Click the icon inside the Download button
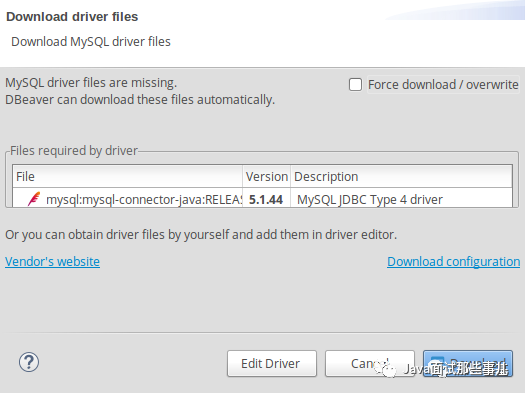525x393 pixels. coord(437,364)
